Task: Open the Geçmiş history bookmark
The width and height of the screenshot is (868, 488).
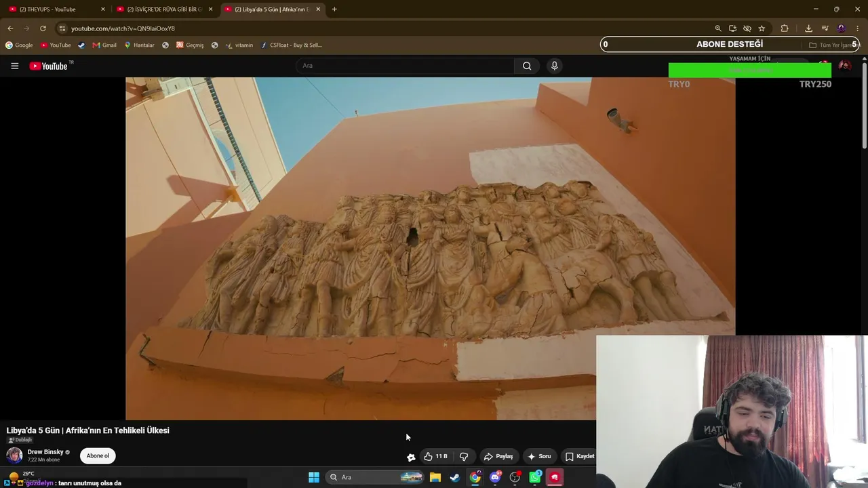Action: click(x=190, y=45)
